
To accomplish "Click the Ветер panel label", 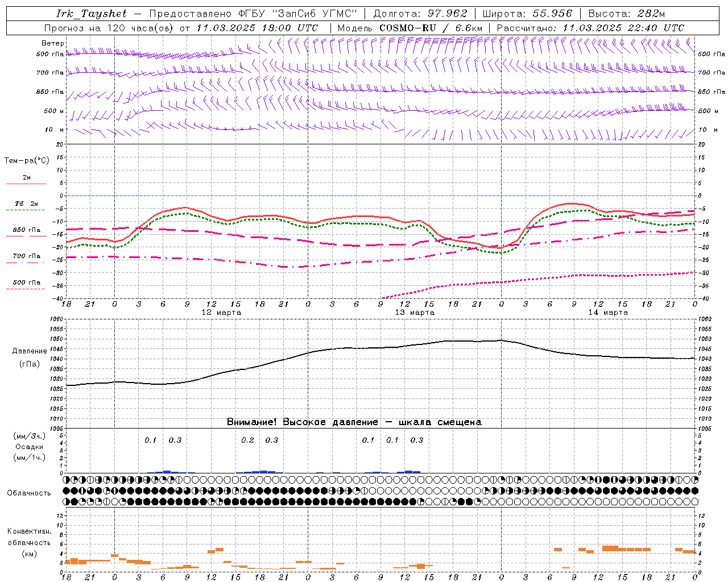I will [53, 43].
